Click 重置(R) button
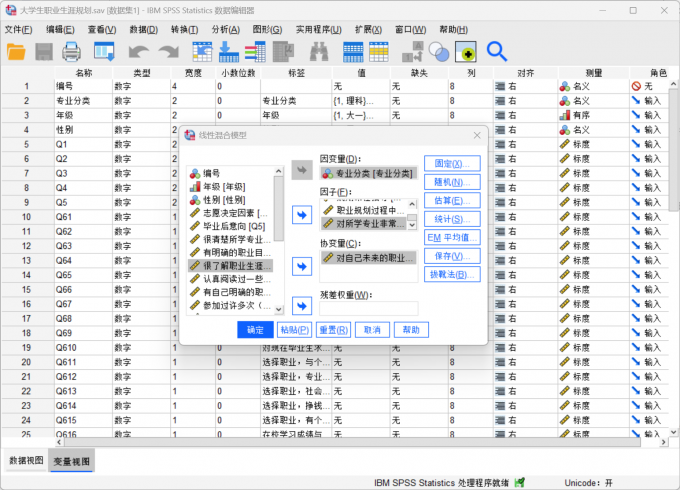 333,330
